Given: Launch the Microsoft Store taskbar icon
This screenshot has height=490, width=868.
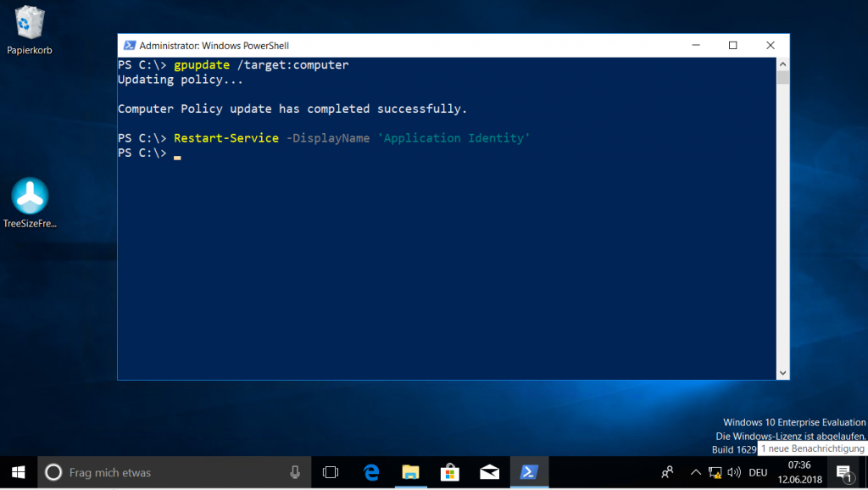Looking at the screenshot, I should click(450, 472).
